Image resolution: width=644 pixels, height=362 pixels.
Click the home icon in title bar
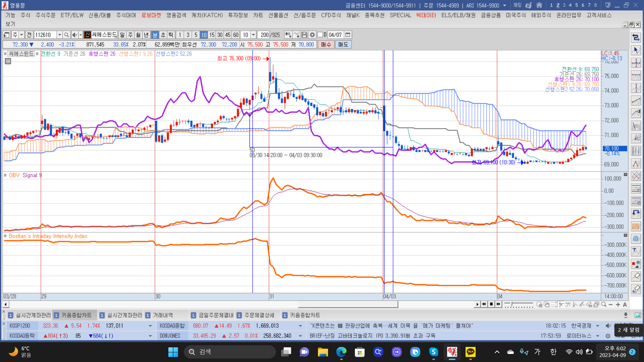click(x=539, y=5)
